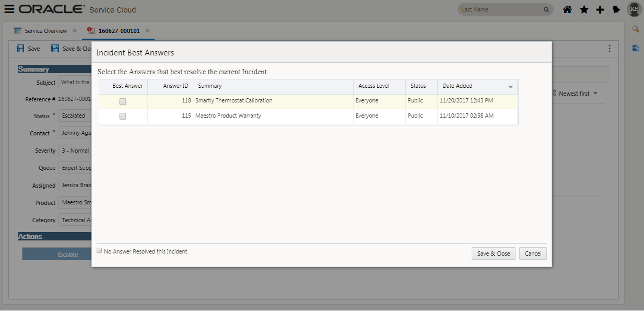This screenshot has height=311, width=644.
Task: Click the search icon in Last Name field
Action: point(546,9)
